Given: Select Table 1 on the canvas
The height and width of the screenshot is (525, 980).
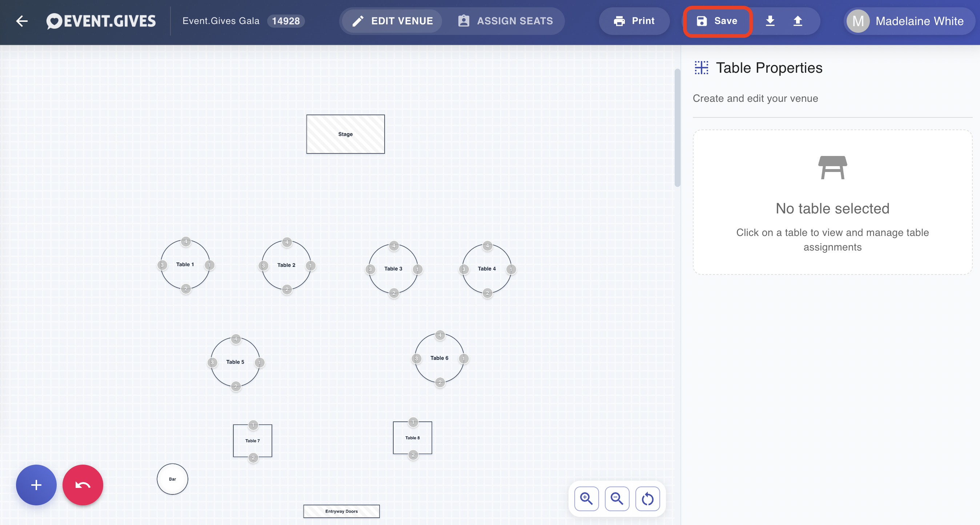Looking at the screenshot, I should tap(185, 264).
